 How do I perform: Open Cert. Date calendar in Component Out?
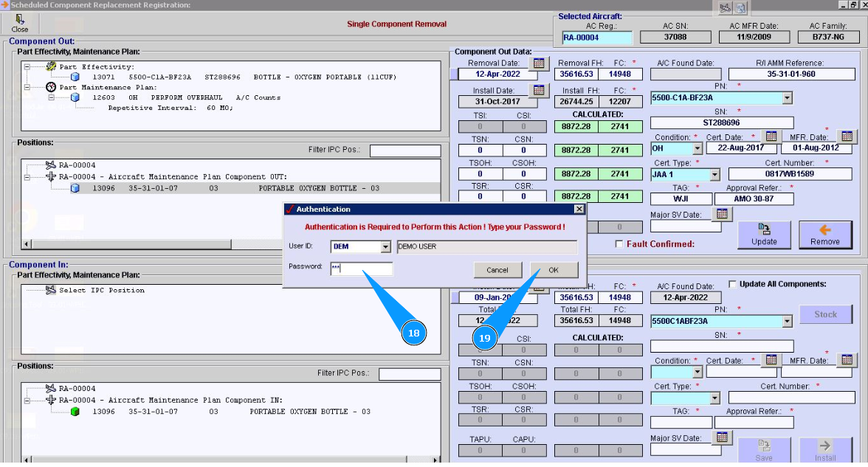tap(771, 136)
